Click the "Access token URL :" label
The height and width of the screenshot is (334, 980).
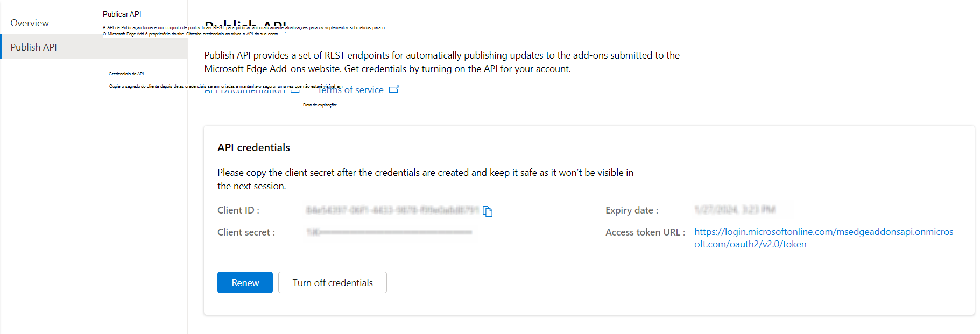(x=645, y=232)
